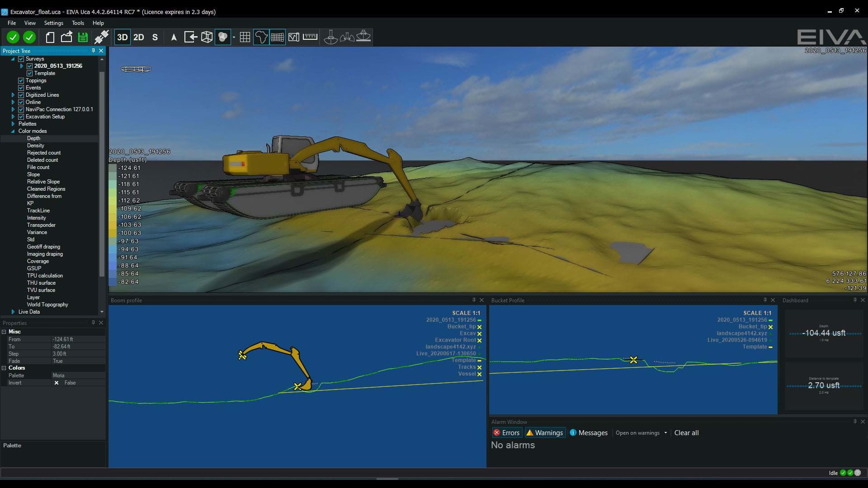Select the ruler measurement tool

point(310,36)
